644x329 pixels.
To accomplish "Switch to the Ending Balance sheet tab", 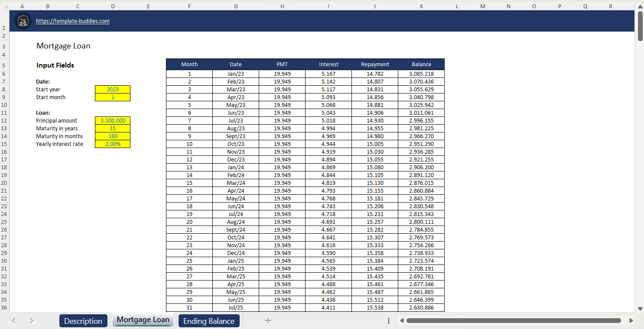I will (209, 321).
